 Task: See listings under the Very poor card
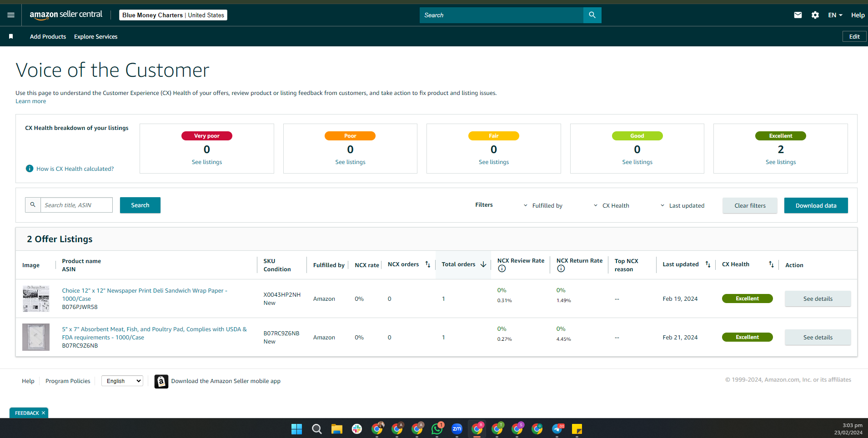coord(207,162)
